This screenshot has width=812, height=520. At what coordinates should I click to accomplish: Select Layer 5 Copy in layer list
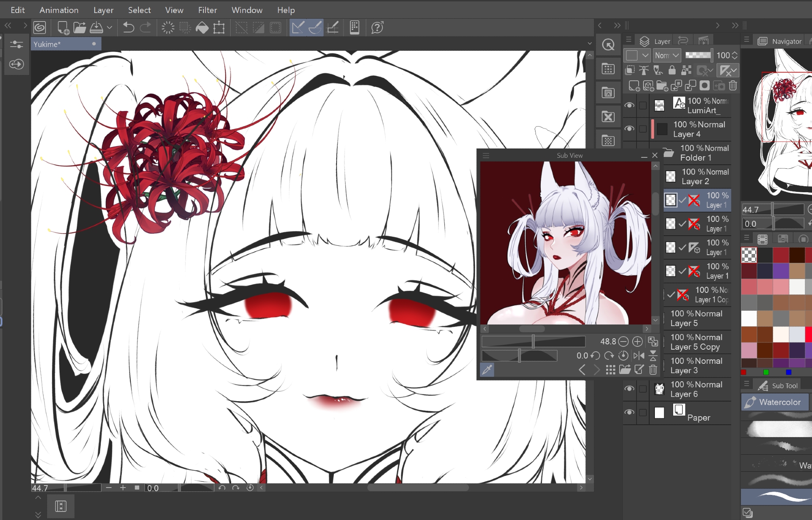(696, 342)
